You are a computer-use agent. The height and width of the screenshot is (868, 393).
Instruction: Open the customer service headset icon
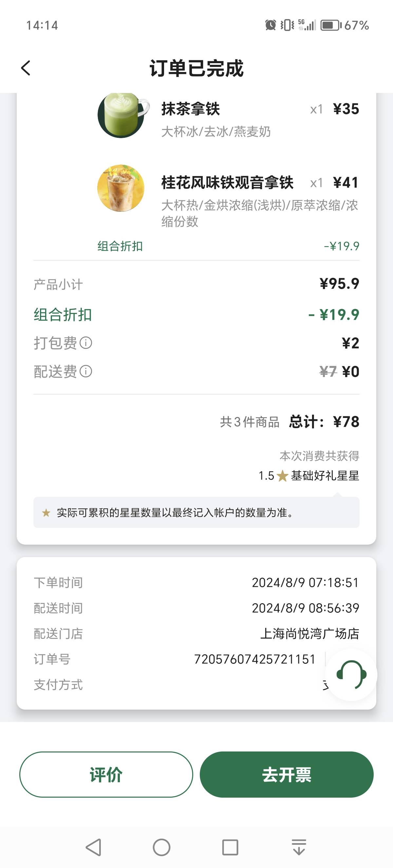pos(351,675)
